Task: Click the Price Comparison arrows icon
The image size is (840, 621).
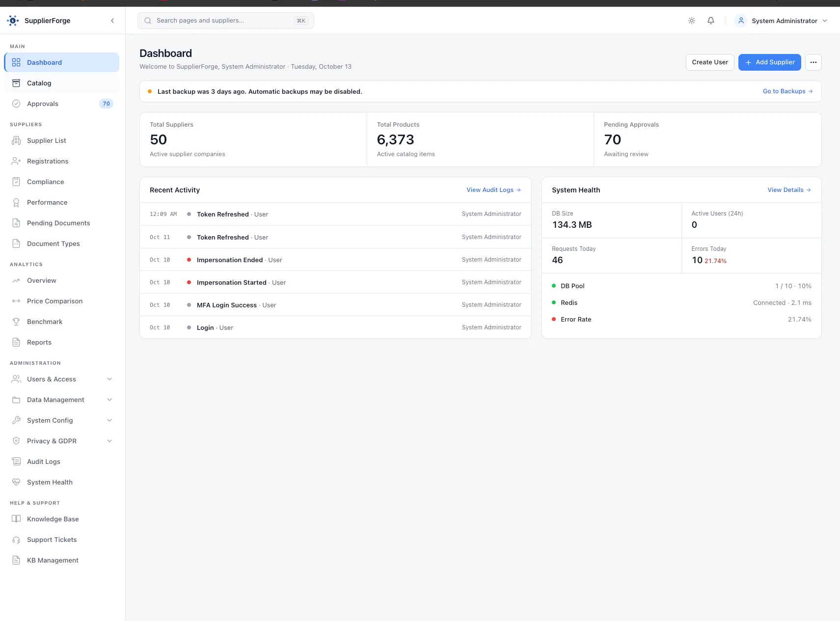Action: tap(16, 301)
